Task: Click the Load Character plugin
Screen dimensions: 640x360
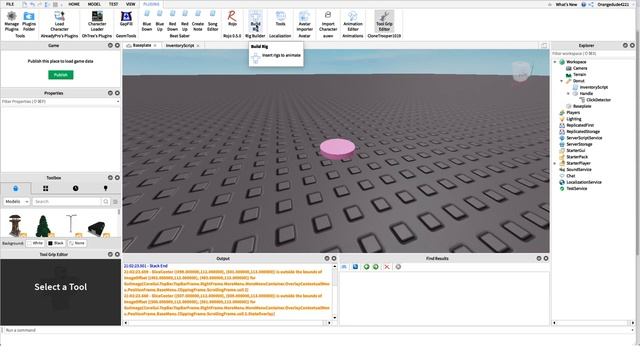Action: [59, 21]
